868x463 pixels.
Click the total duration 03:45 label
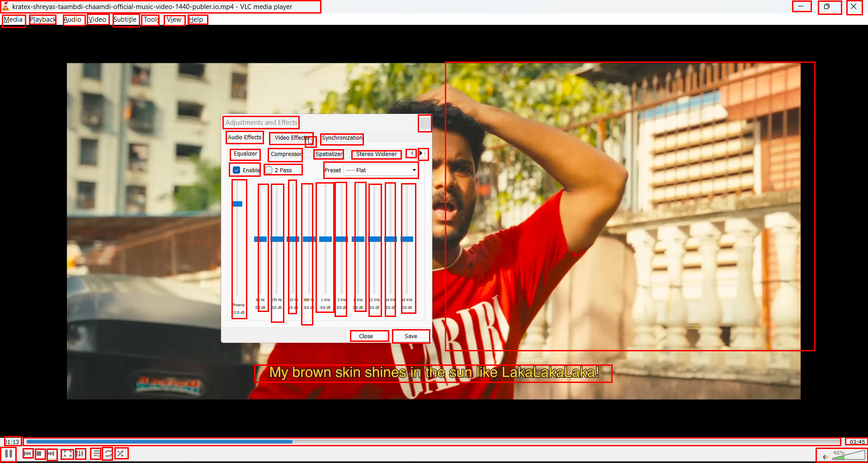coord(857,442)
